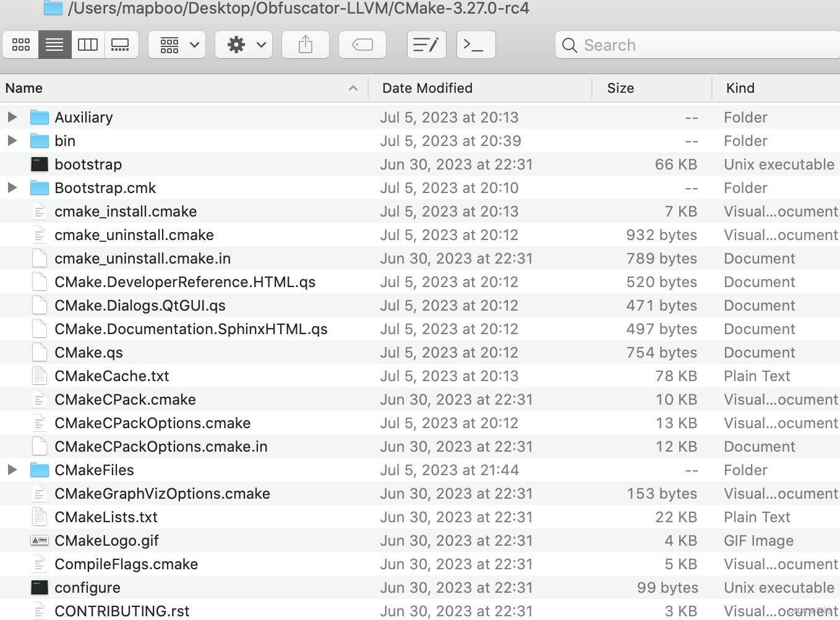The image size is (840, 620).
Task: Switch to icon view
Action: point(21,45)
